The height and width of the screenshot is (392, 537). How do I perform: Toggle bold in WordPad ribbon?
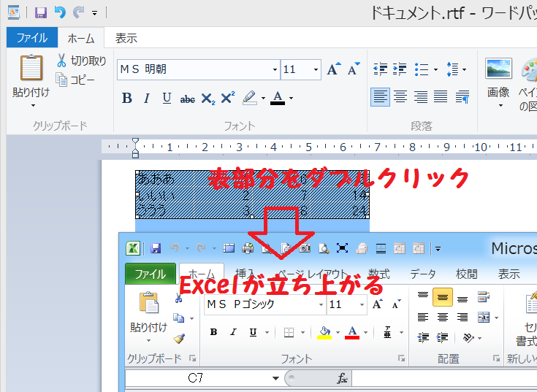tap(126, 98)
